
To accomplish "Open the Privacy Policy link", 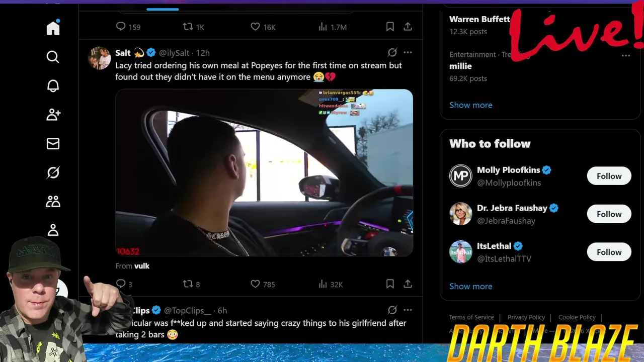I will [526, 317].
